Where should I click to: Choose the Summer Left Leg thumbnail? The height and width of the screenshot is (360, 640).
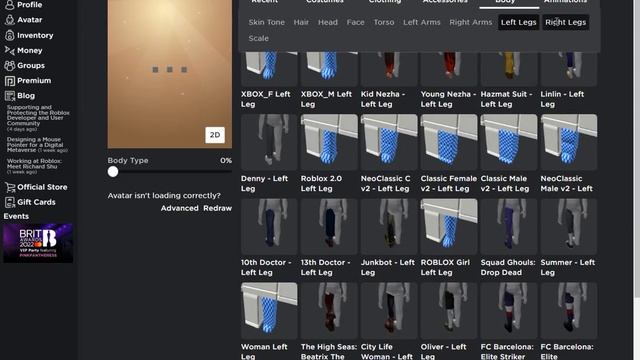tap(569, 227)
